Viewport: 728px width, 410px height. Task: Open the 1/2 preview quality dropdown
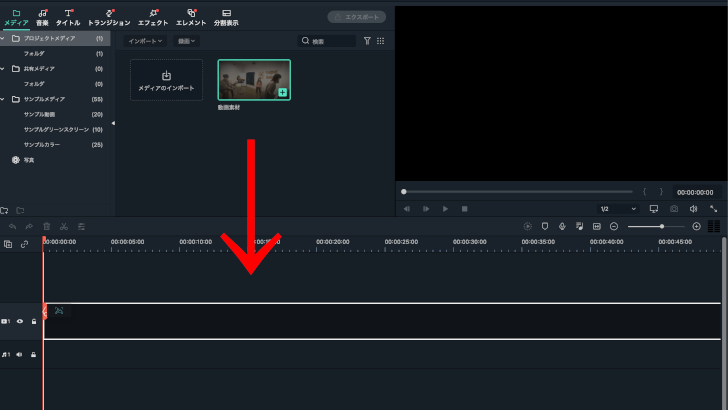(x=618, y=209)
